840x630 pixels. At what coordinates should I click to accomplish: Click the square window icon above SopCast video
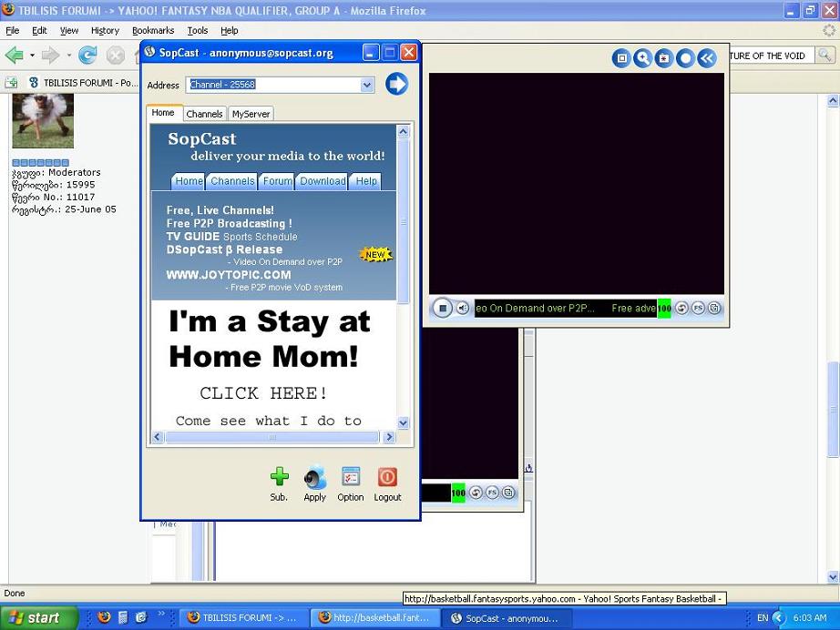click(621, 57)
